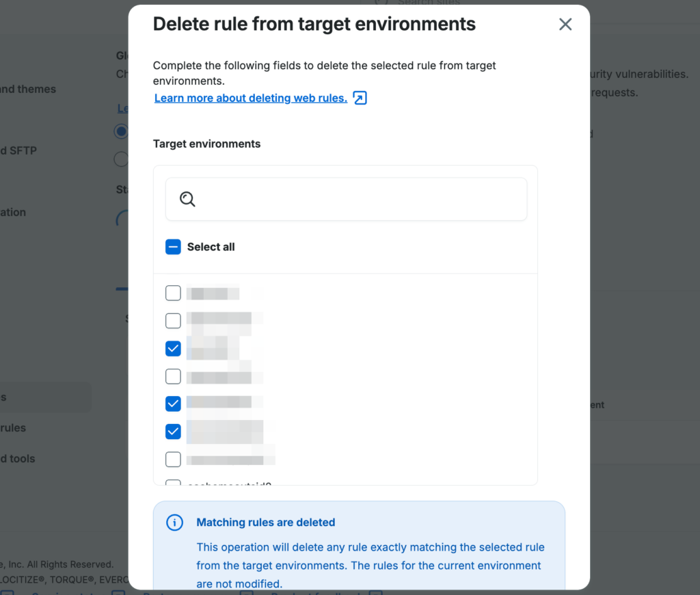Viewport: 700px width, 595px height.
Task: Open the 'tools' item in left sidebar
Action: click(18, 459)
